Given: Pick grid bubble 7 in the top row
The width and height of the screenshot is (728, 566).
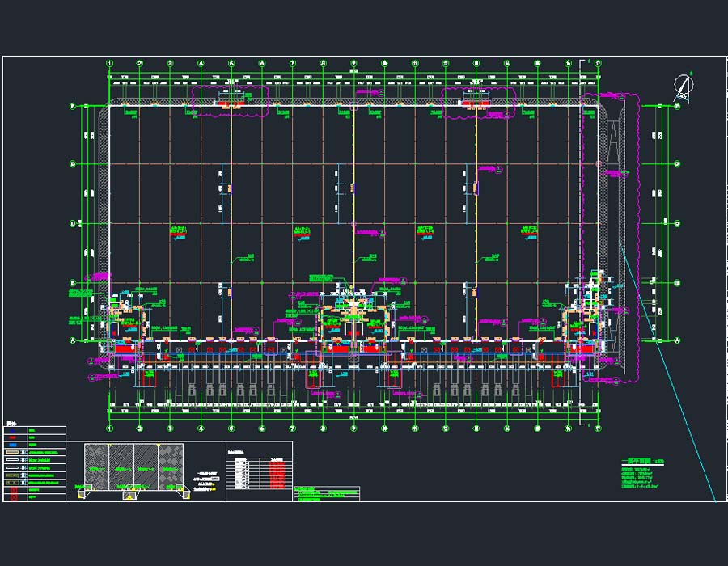Looking at the screenshot, I should click(293, 64).
